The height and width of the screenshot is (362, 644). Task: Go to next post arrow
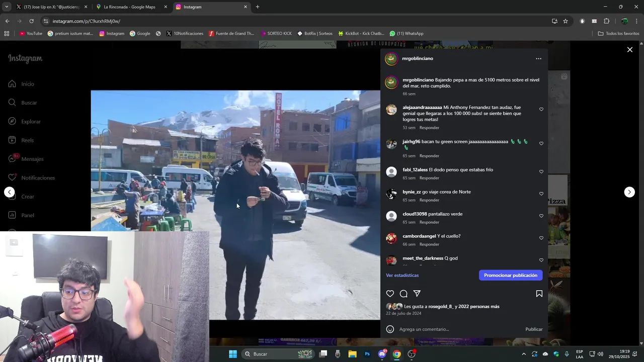tap(629, 192)
